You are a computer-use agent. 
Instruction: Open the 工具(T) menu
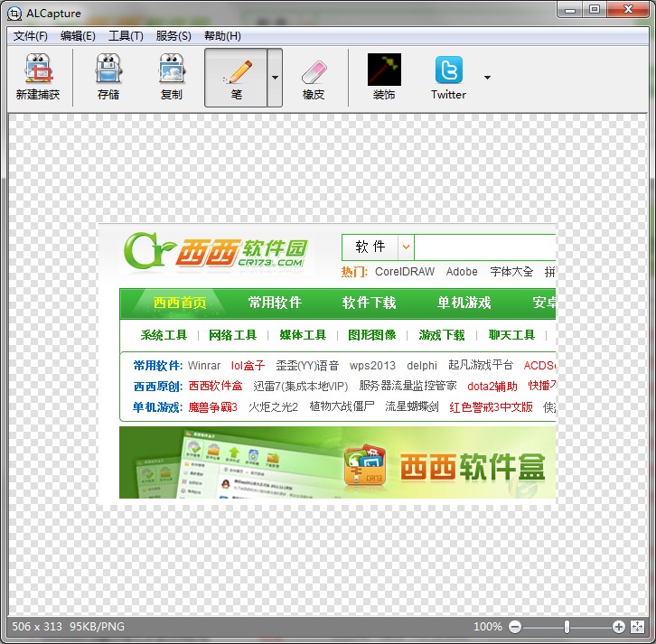coord(126,36)
